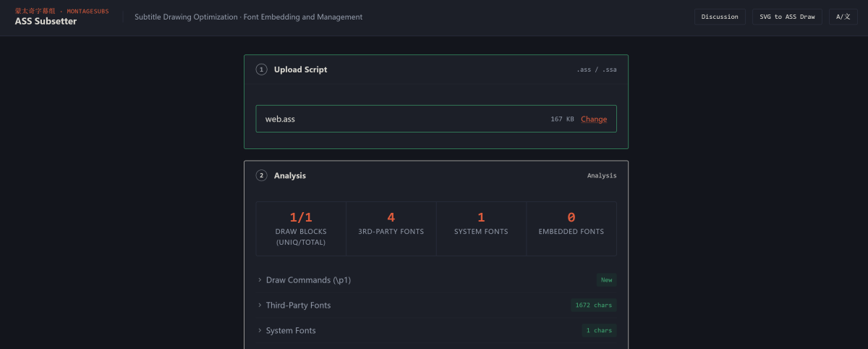Click the 3rd-Party Fonts count card
The image size is (868, 349).
coord(391,229)
